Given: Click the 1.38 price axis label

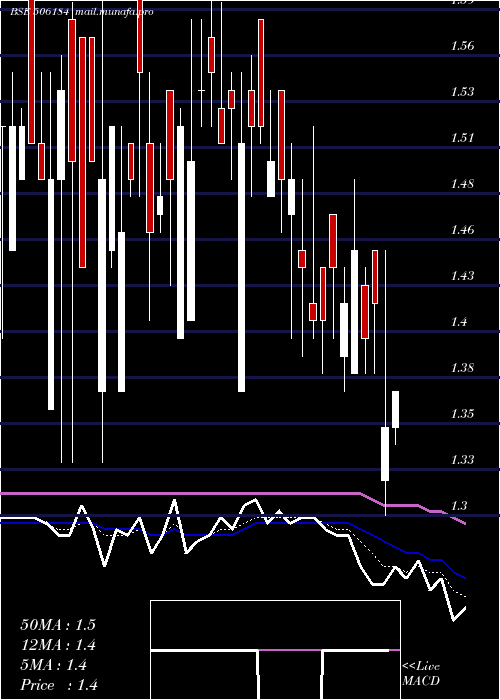Looking at the screenshot, I should click(462, 367).
